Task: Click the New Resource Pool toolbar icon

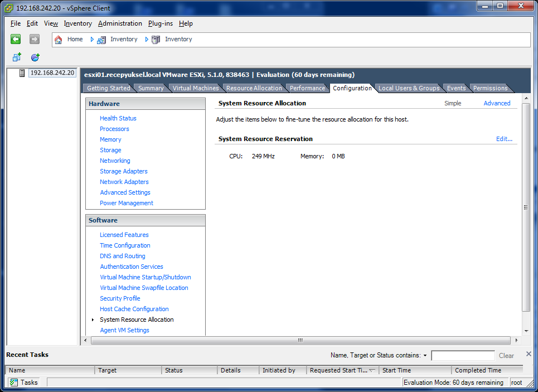Action: (x=35, y=57)
